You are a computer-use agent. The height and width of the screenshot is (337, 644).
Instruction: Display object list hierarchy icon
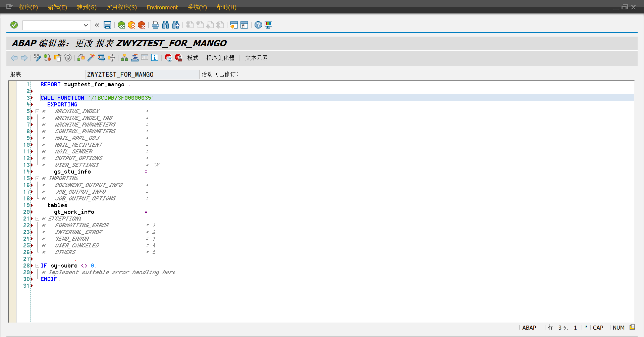click(x=124, y=58)
